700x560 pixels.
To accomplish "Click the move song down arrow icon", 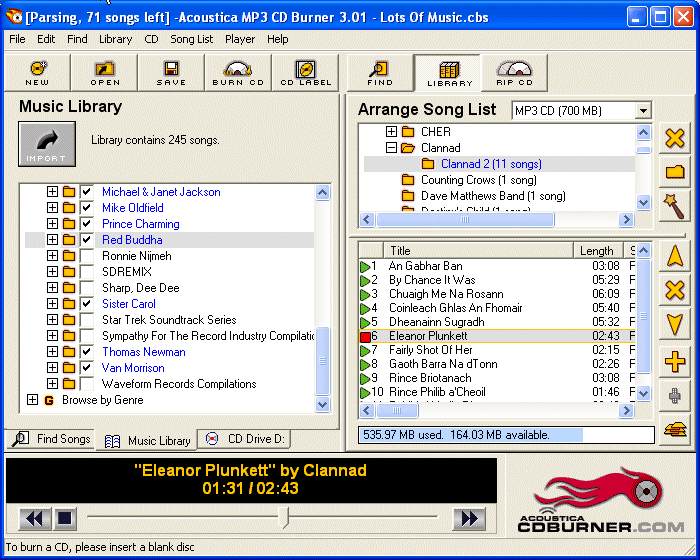I will 675,325.
